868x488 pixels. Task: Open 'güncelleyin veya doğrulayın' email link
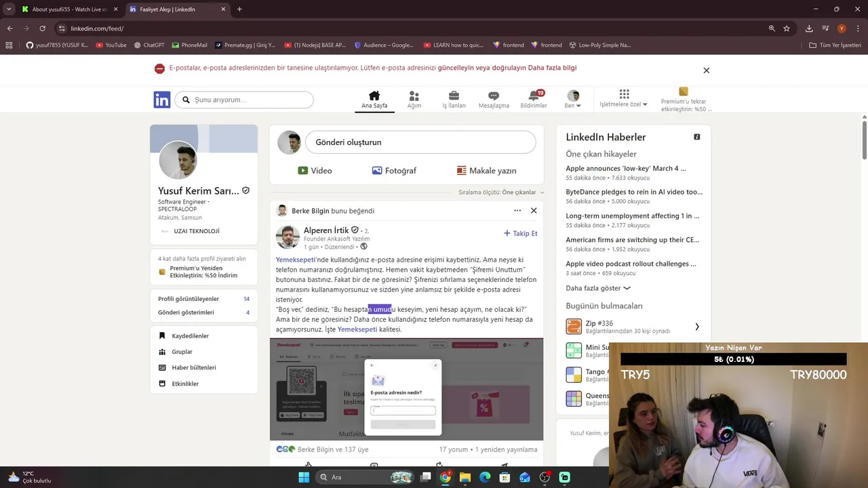tap(481, 68)
